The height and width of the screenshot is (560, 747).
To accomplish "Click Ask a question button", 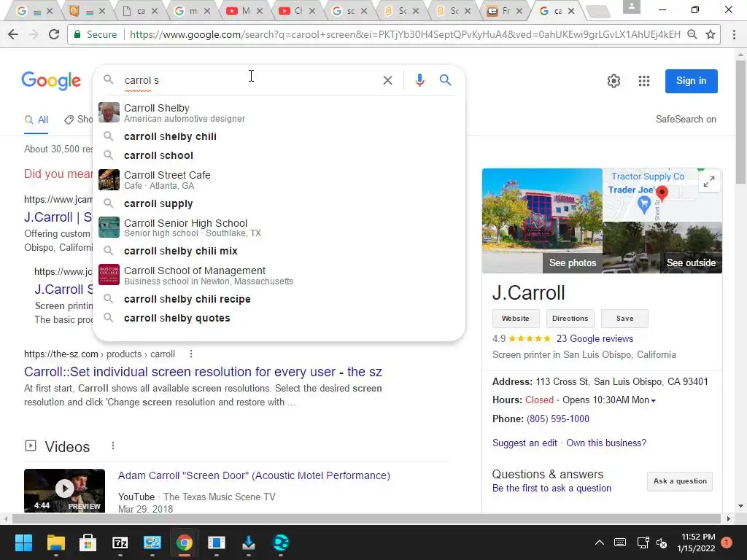I will click(680, 481).
